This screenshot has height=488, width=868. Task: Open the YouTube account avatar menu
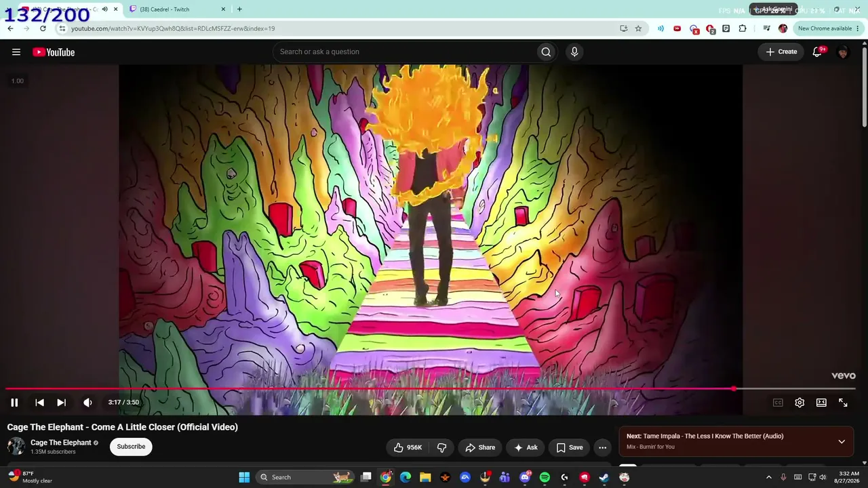843,52
